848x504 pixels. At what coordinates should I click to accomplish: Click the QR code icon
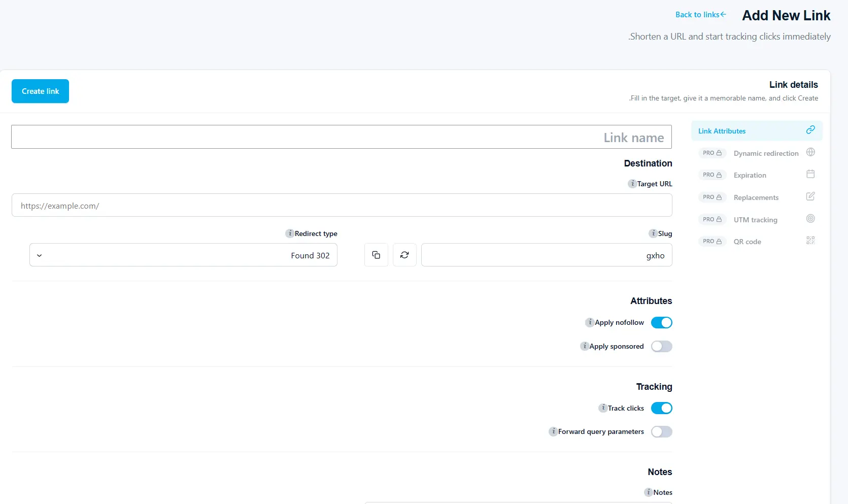[x=810, y=241]
